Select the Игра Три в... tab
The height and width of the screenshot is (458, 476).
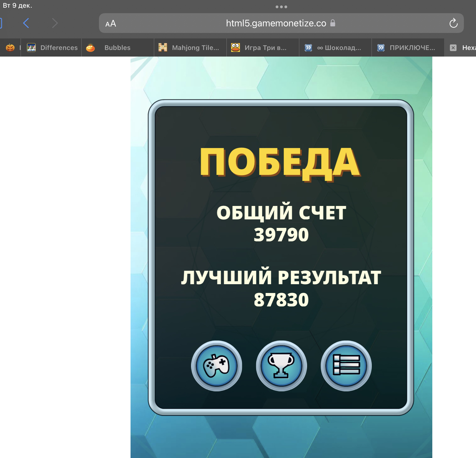pos(262,48)
